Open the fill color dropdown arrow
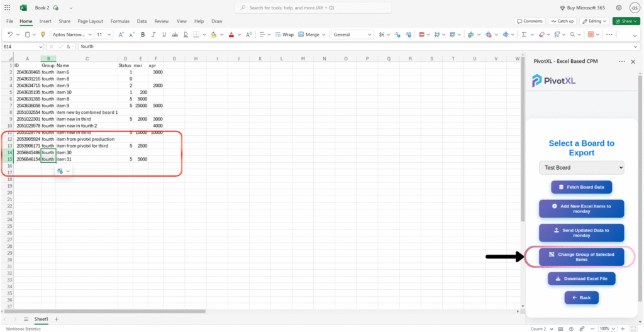The height and width of the screenshot is (332, 644). [x=221, y=35]
